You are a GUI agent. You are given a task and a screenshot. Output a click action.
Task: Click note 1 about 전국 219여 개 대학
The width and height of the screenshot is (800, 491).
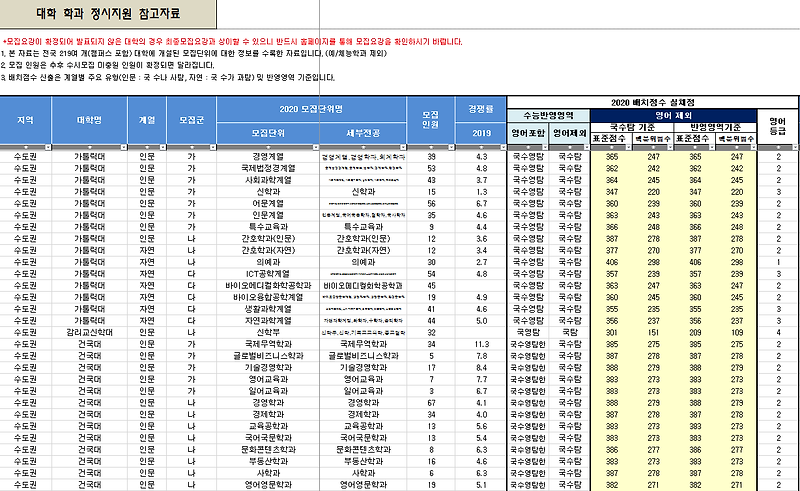[x=194, y=53]
